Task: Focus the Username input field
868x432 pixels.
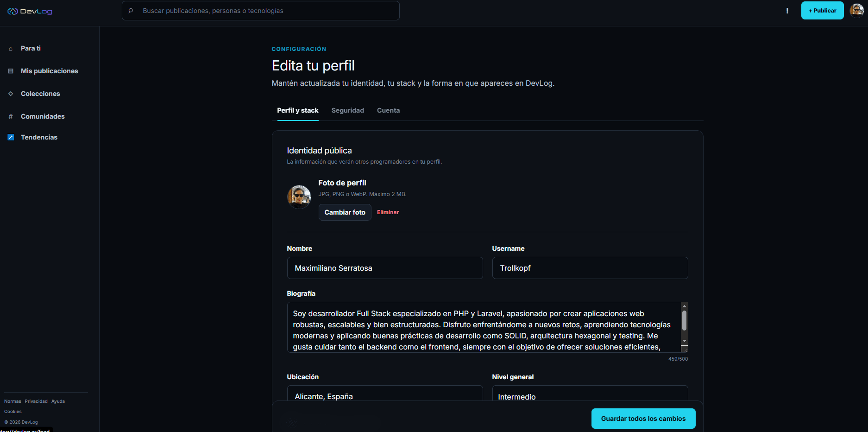Action: click(590, 268)
